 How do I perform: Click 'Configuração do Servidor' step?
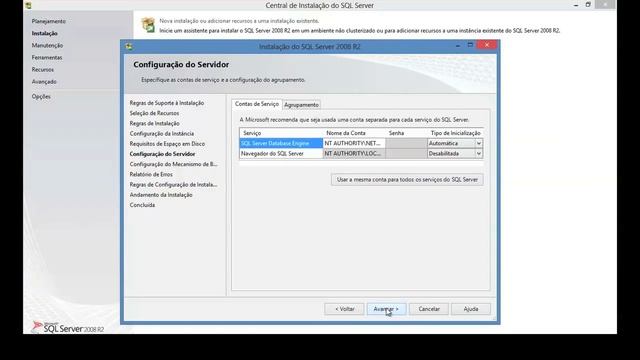(x=162, y=154)
